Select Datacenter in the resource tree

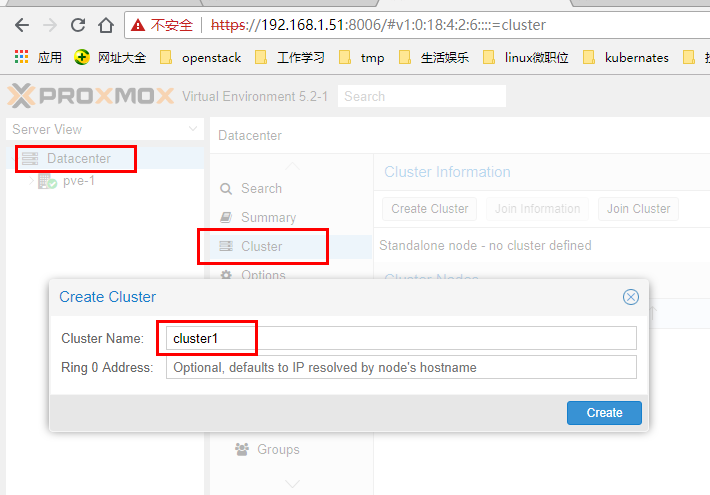click(x=79, y=159)
